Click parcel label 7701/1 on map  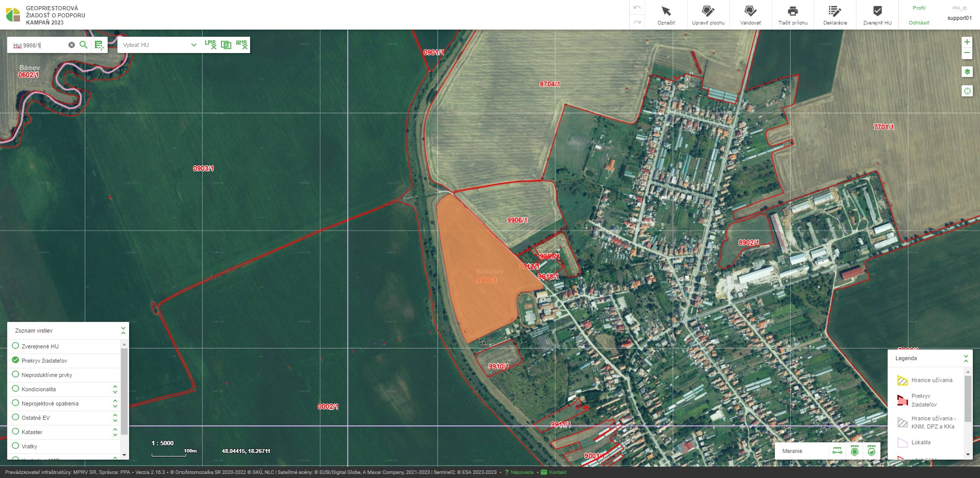[884, 127]
